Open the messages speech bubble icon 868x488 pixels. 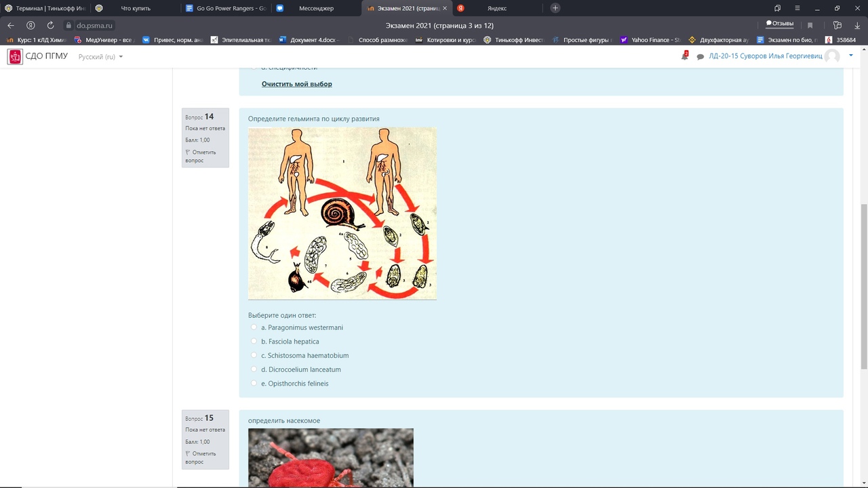click(x=701, y=57)
